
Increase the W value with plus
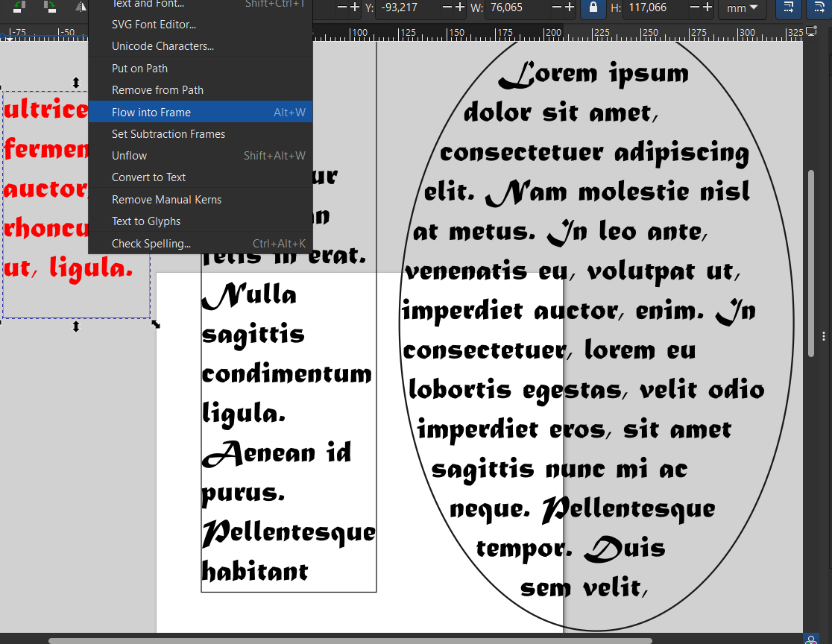point(570,7)
